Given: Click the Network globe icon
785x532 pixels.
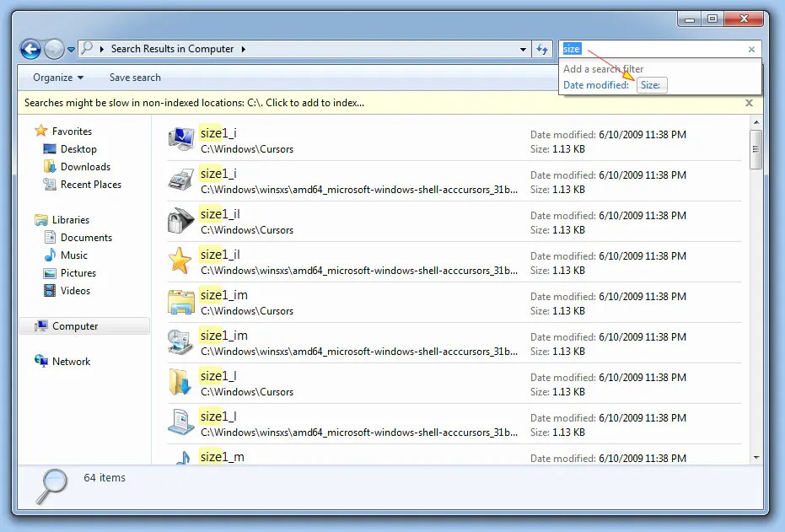Looking at the screenshot, I should 41,361.
